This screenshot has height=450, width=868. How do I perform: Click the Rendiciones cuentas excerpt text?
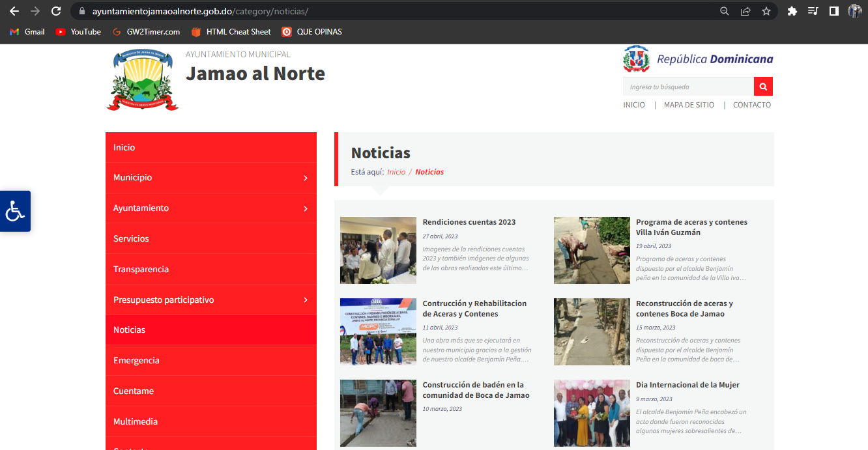(x=476, y=259)
